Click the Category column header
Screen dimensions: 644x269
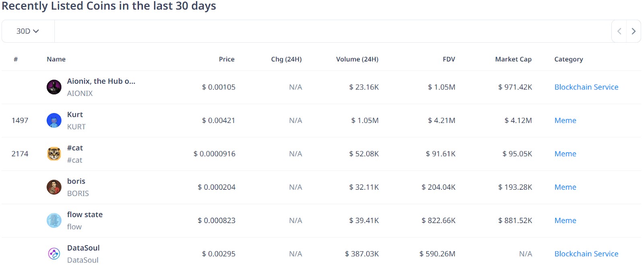[568, 59]
